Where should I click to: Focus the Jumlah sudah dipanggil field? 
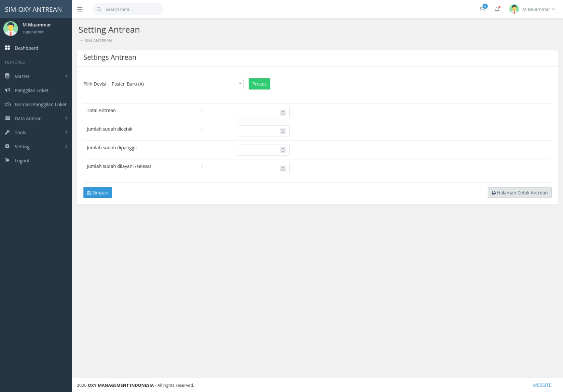point(263,150)
